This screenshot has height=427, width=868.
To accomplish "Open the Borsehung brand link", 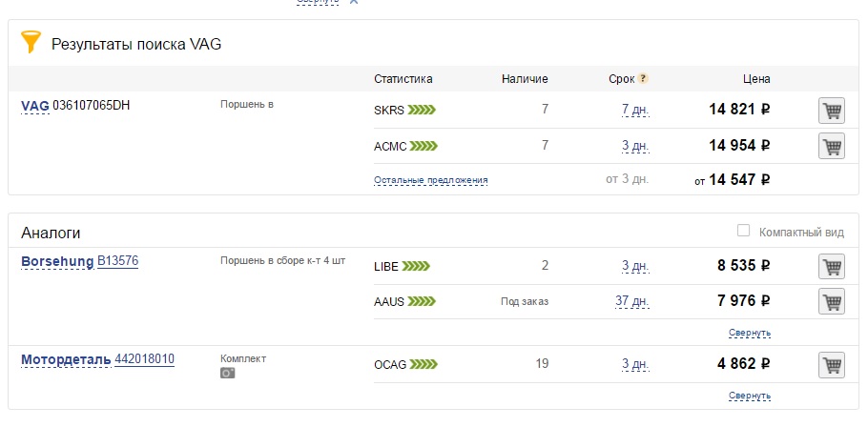I will click(57, 261).
